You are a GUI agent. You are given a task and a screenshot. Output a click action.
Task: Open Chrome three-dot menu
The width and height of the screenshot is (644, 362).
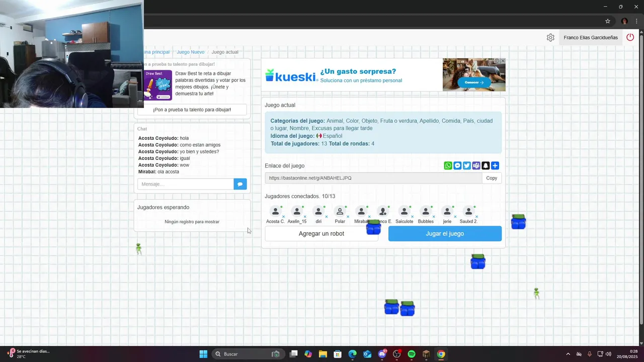636,21
